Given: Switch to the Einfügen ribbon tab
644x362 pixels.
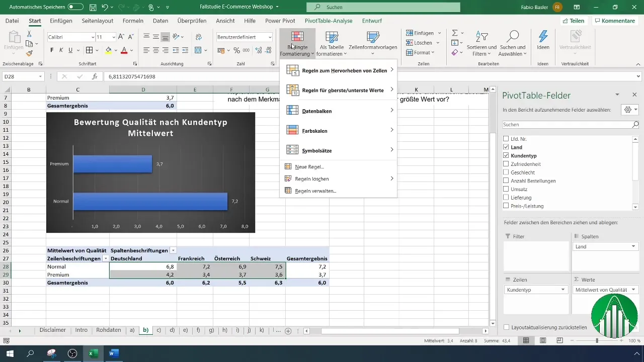Looking at the screenshot, I should coord(61,21).
